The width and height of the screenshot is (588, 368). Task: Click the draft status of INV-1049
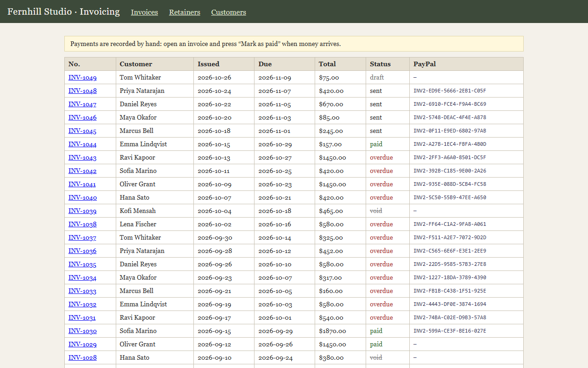pos(377,78)
